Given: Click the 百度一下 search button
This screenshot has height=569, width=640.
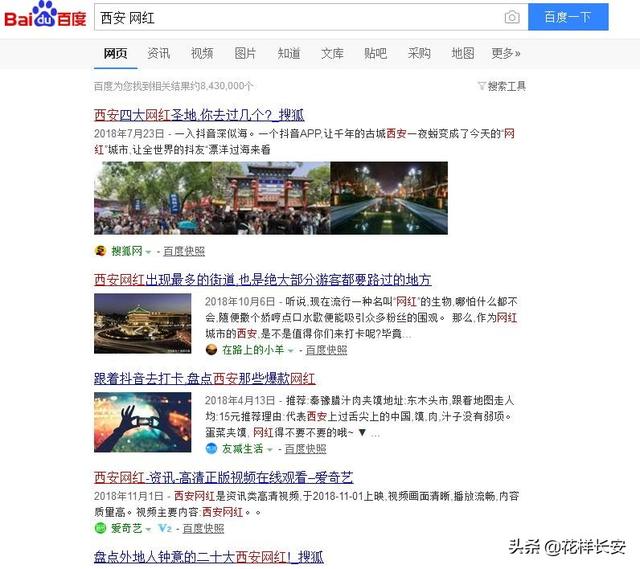Looking at the screenshot, I should click(568, 17).
